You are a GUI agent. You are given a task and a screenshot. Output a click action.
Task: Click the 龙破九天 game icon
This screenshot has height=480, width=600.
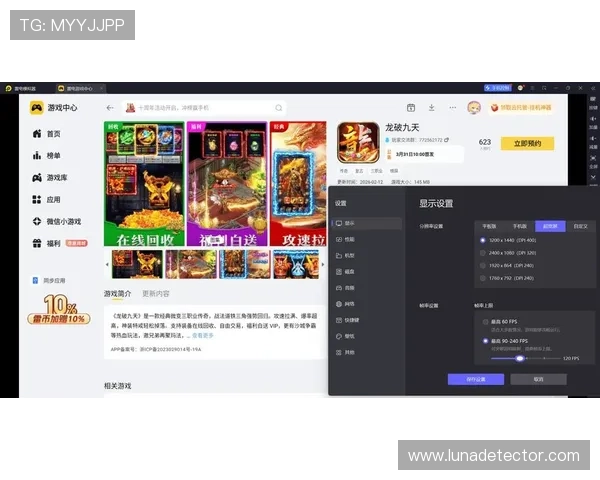(x=358, y=142)
